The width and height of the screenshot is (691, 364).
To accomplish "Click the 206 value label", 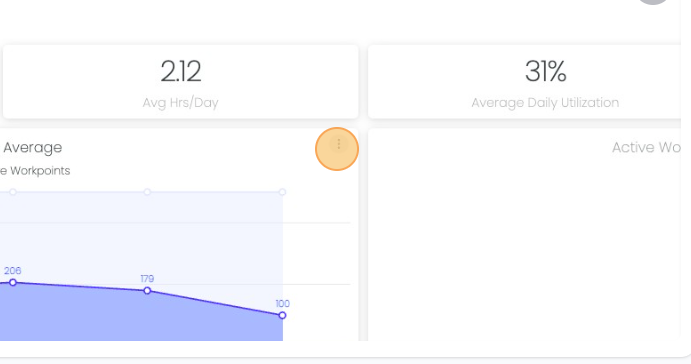I will pyautogui.click(x=12, y=271).
